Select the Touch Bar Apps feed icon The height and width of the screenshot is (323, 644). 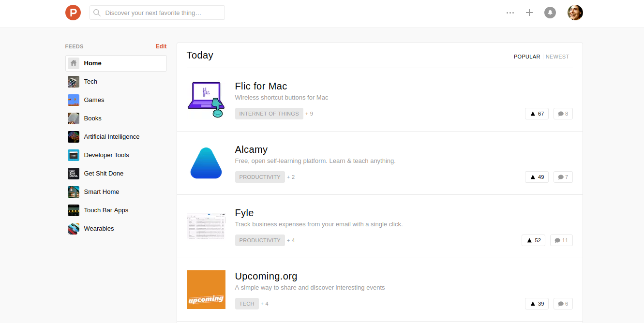[73, 210]
